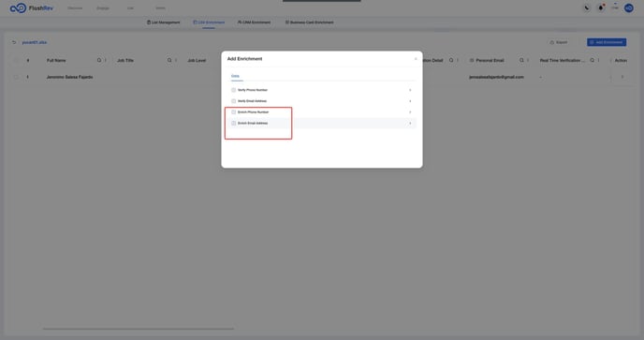Open the more options icon in Job Title column

click(176, 61)
